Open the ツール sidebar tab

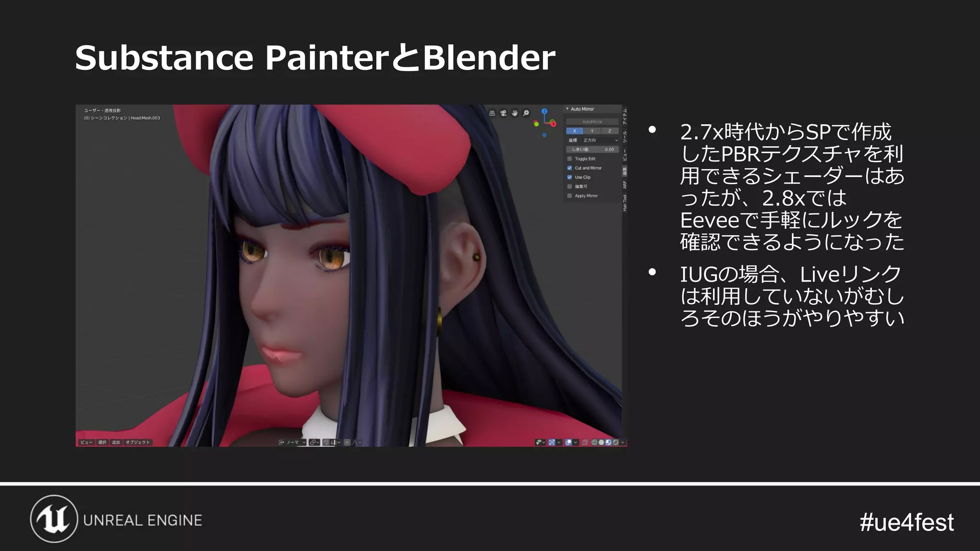[x=624, y=137]
